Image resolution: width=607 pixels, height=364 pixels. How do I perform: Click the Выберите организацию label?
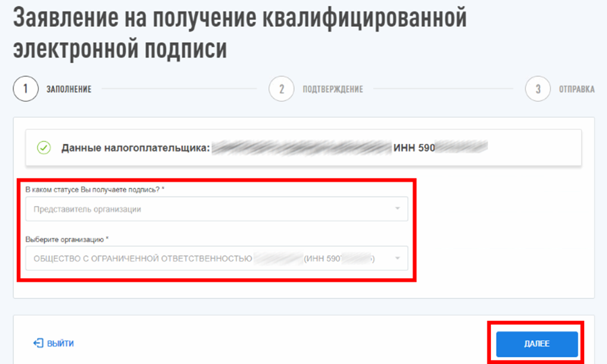(x=67, y=239)
